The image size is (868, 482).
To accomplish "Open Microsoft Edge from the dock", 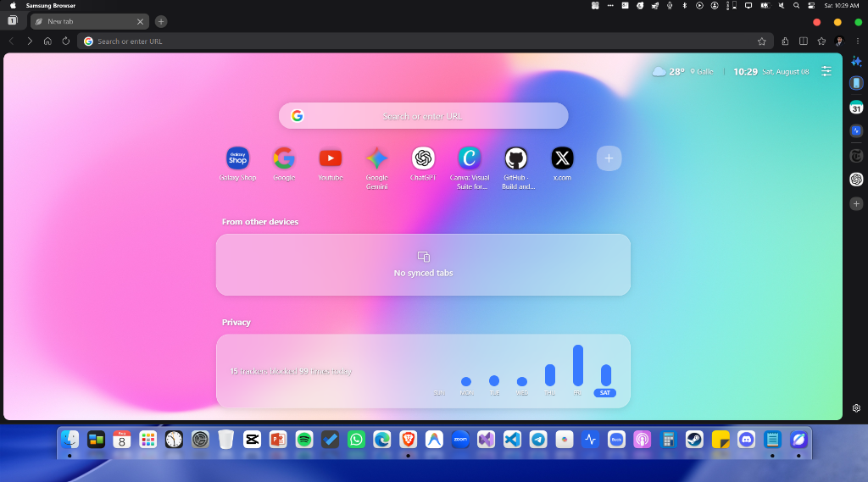I will click(x=382, y=440).
